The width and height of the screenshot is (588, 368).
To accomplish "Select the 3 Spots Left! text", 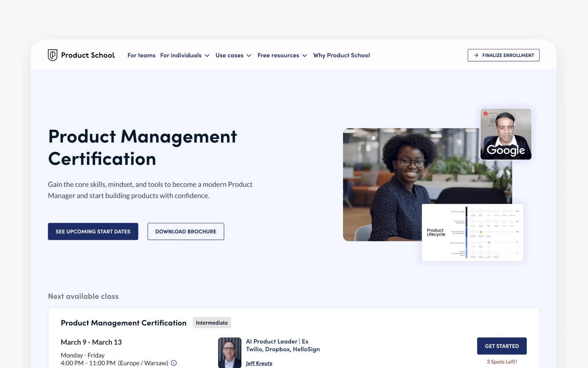I will [502, 362].
